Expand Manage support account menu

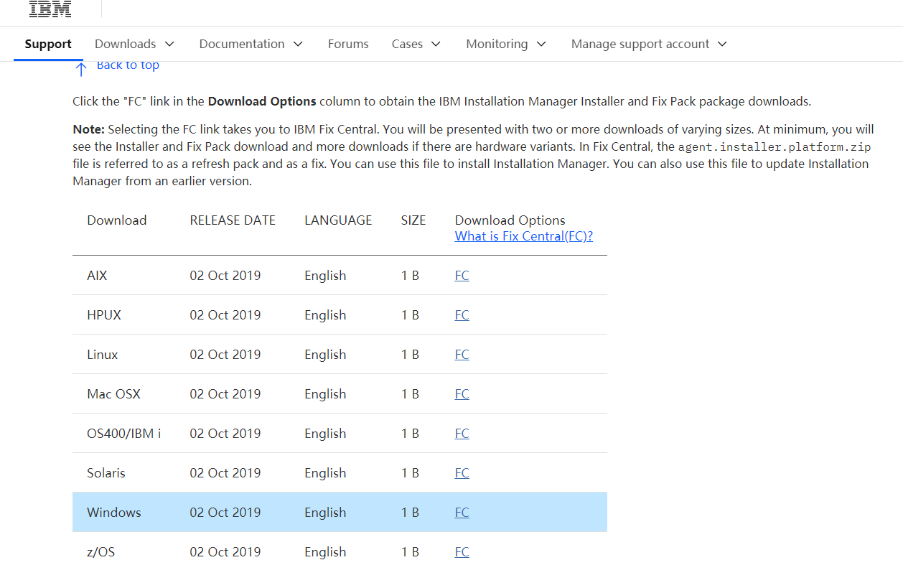click(650, 44)
